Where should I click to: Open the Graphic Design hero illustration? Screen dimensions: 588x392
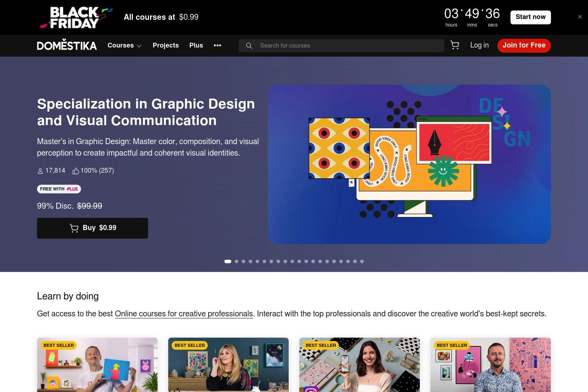[409, 164]
